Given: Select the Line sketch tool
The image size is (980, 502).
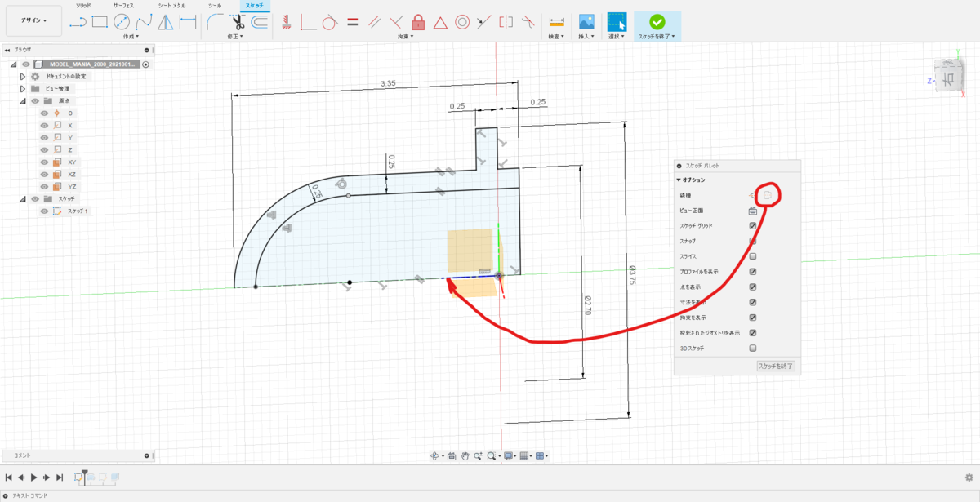Looking at the screenshot, I should click(78, 22).
